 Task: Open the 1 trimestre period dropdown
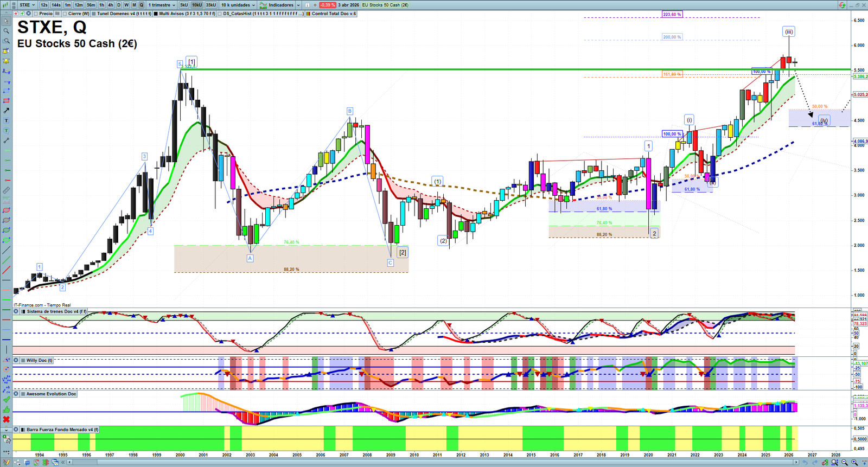coord(162,5)
